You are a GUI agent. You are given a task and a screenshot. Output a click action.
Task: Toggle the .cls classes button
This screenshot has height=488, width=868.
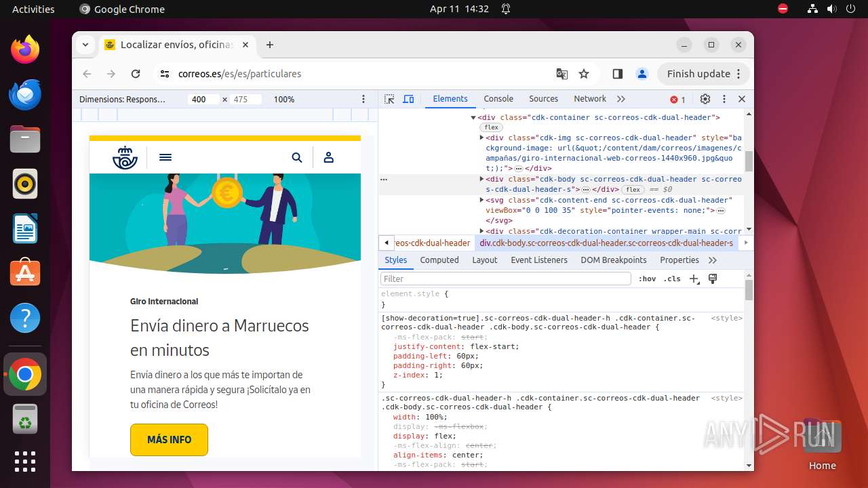coord(672,279)
